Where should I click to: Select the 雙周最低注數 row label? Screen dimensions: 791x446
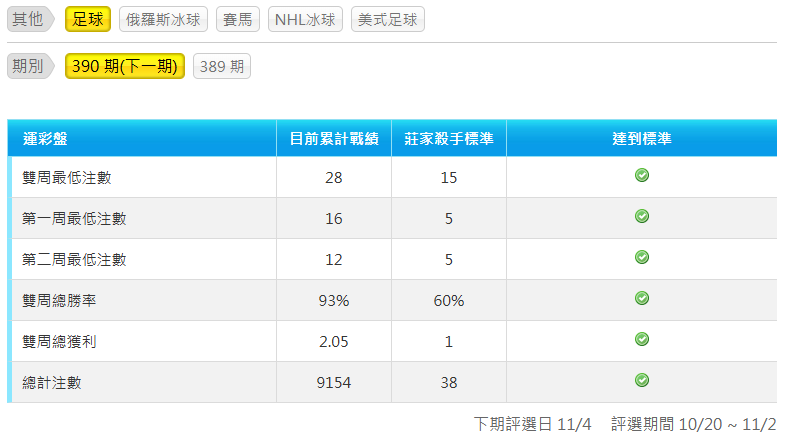(x=67, y=178)
